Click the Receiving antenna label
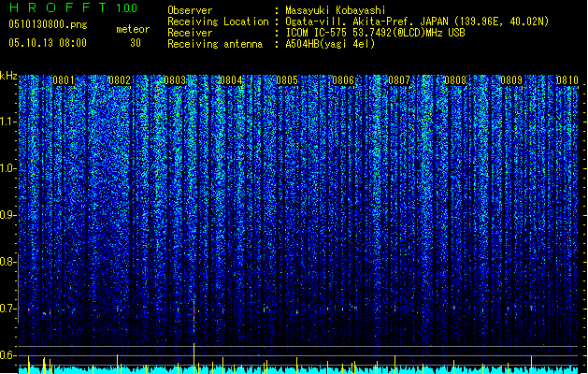This screenshot has width=588, height=374. (215, 44)
